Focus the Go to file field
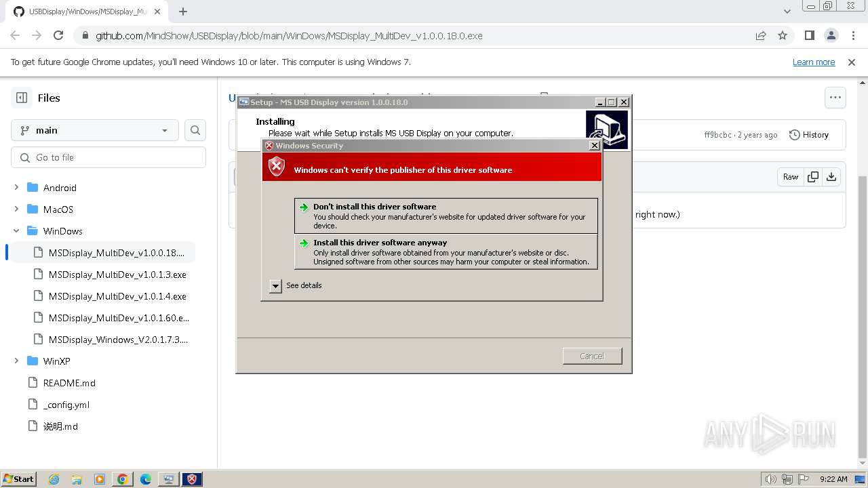The image size is (868, 488). click(x=108, y=157)
